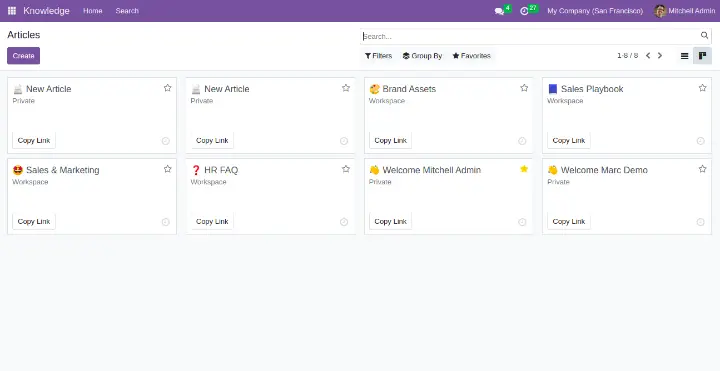Open activity clock on Brand Assets card

522,141
